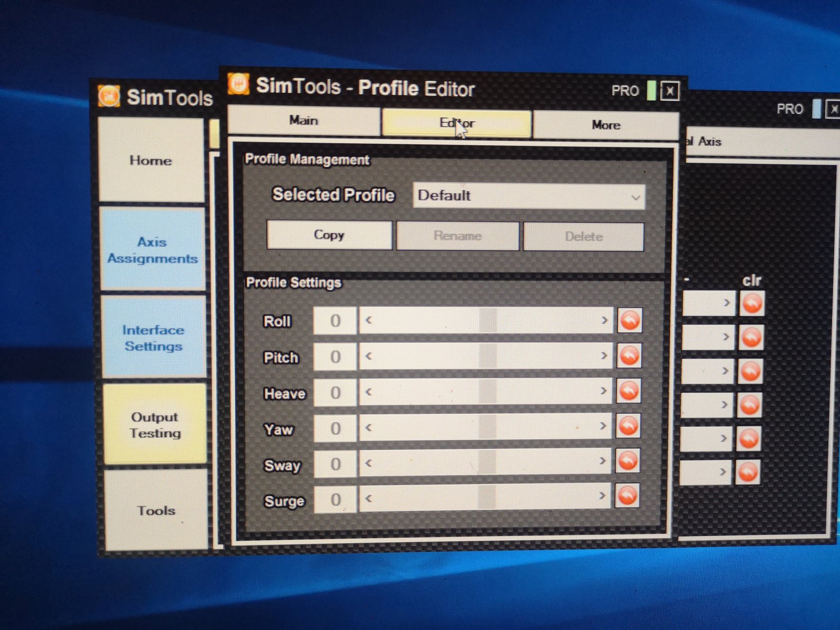
Task: Click the blue PRO indicator in the background window
Action: 816,109
